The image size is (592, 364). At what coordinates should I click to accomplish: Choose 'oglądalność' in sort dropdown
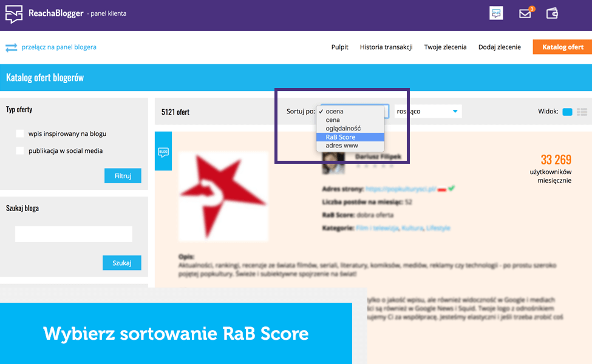(x=343, y=129)
